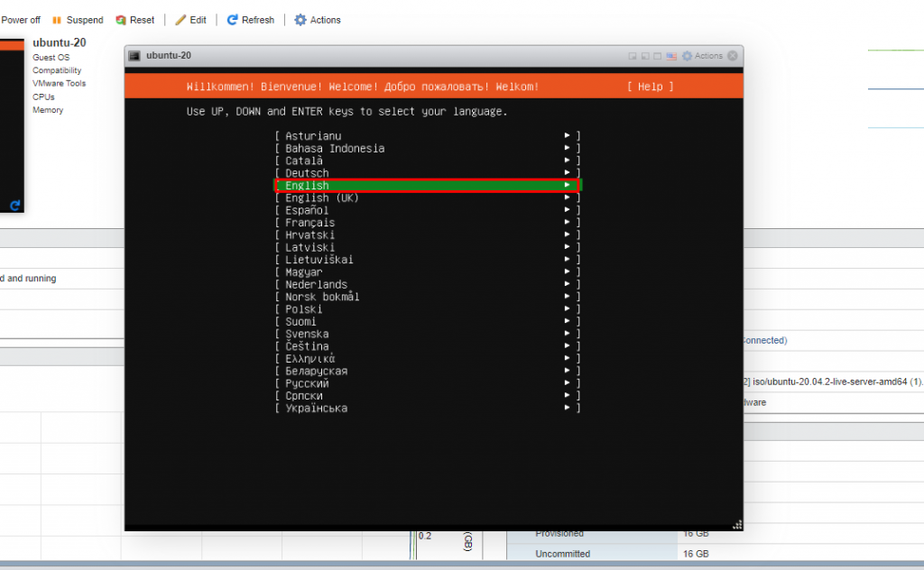This screenshot has height=570, width=924.
Task: Click the US flag keyboard layout icon
Action: pyautogui.click(x=671, y=56)
